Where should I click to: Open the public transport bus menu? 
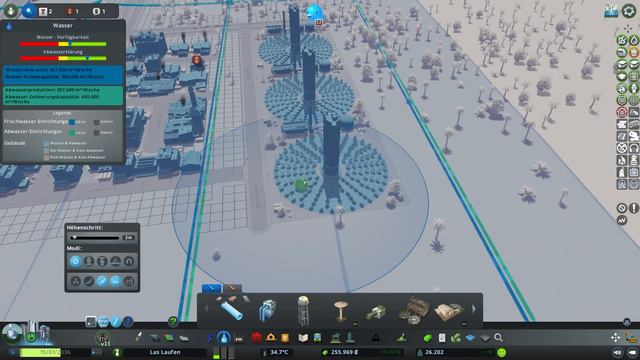coord(317,338)
